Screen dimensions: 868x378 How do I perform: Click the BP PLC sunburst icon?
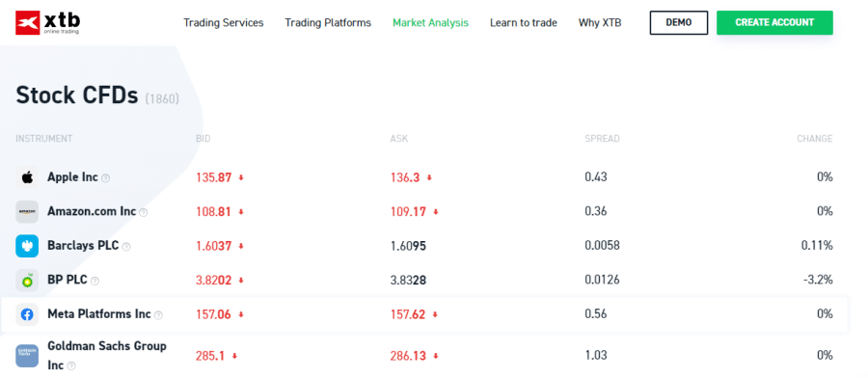pyautogui.click(x=27, y=281)
